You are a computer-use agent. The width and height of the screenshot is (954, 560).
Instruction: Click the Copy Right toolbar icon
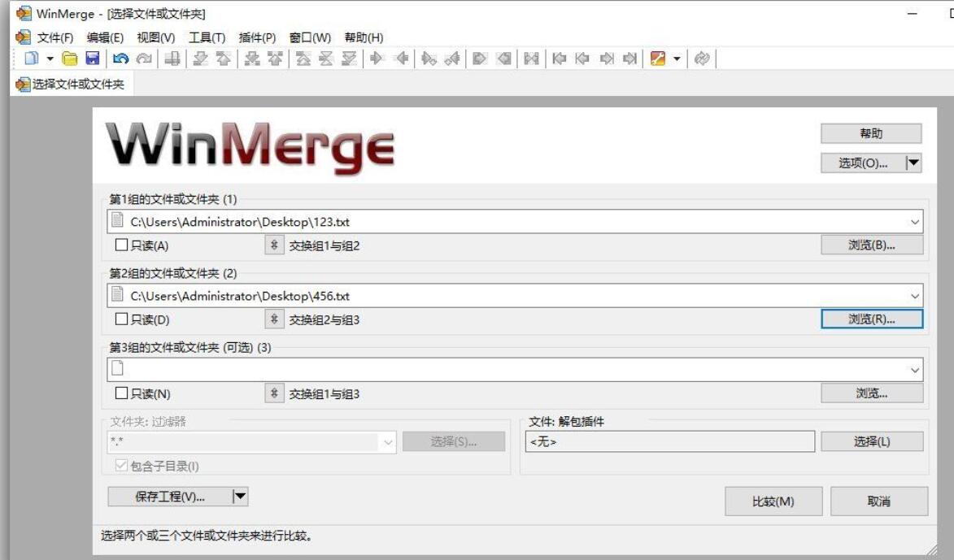point(377,59)
